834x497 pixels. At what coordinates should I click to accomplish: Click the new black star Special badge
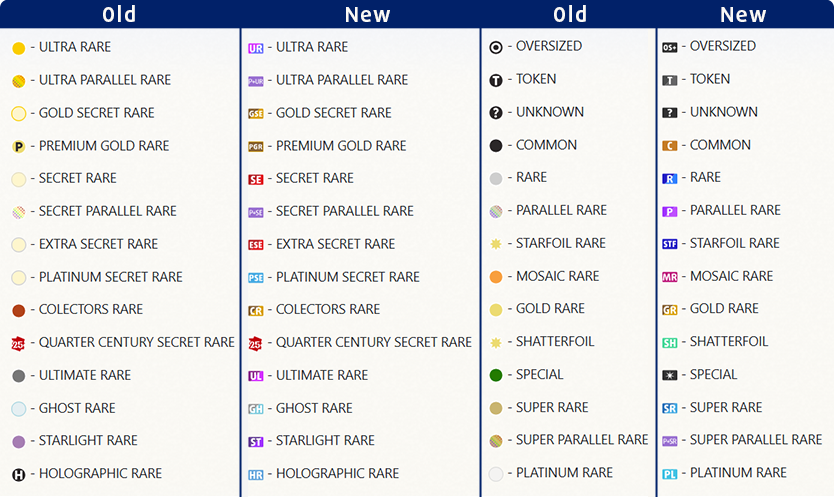point(670,375)
